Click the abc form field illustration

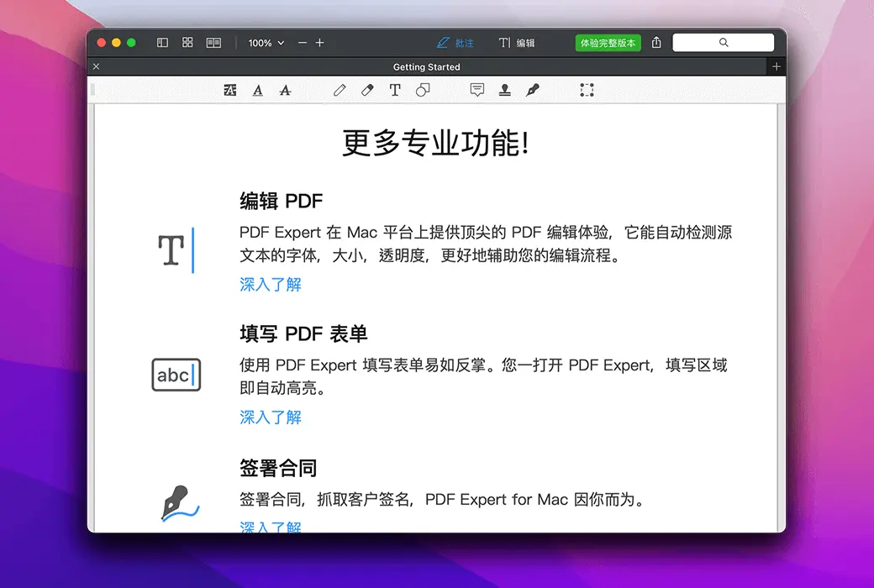coord(176,375)
